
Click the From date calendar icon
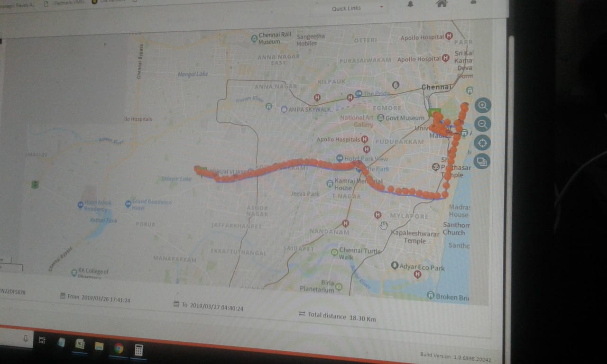point(63,296)
